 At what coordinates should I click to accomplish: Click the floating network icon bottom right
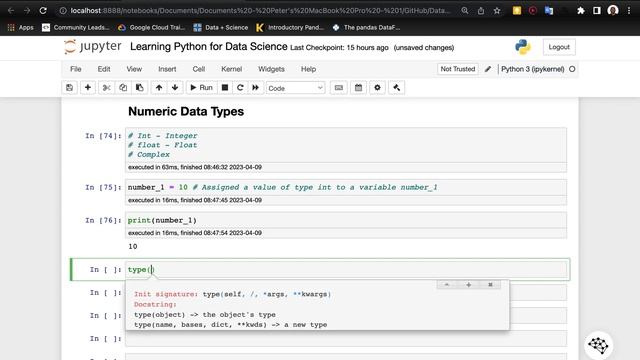pos(598,345)
